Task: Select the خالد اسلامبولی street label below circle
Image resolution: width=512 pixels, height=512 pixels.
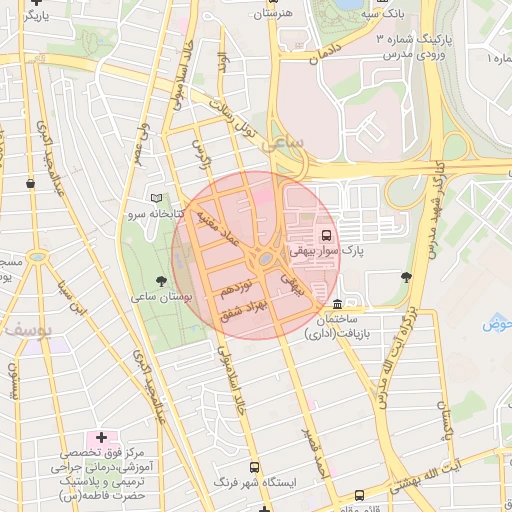Action: (232, 381)
